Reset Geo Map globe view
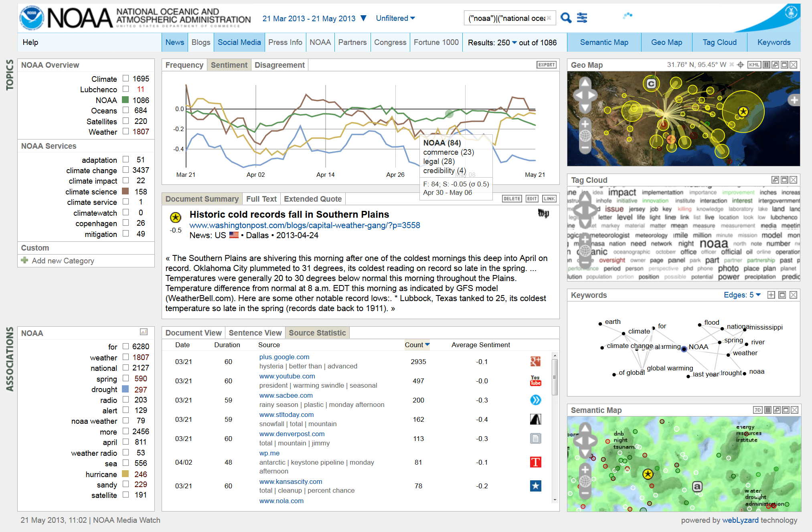This screenshot has width=812, height=532. 585,136
